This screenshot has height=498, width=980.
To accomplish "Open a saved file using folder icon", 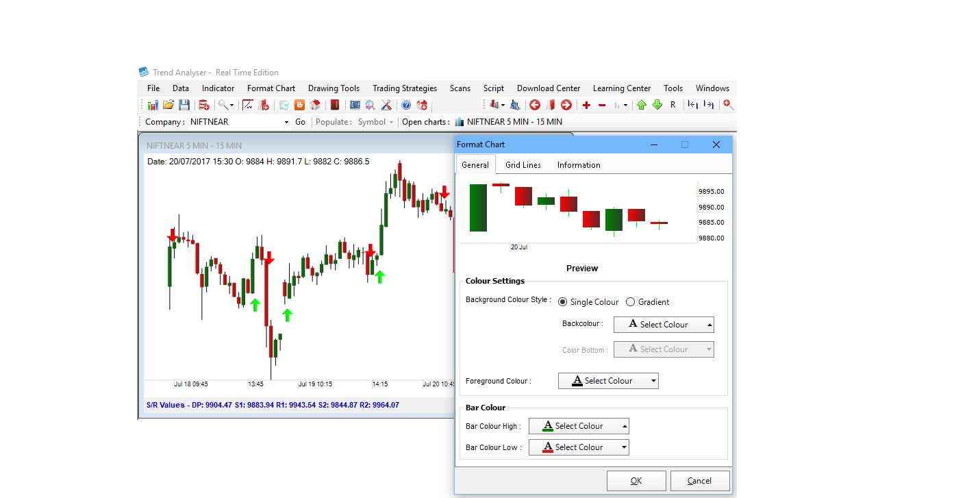I will (168, 104).
